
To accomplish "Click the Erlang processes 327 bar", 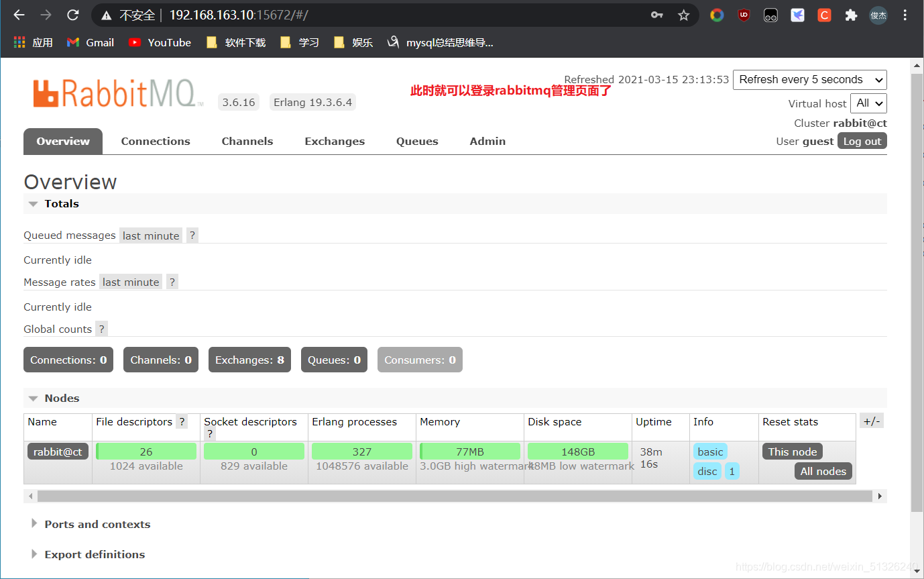I will (362, 452).
